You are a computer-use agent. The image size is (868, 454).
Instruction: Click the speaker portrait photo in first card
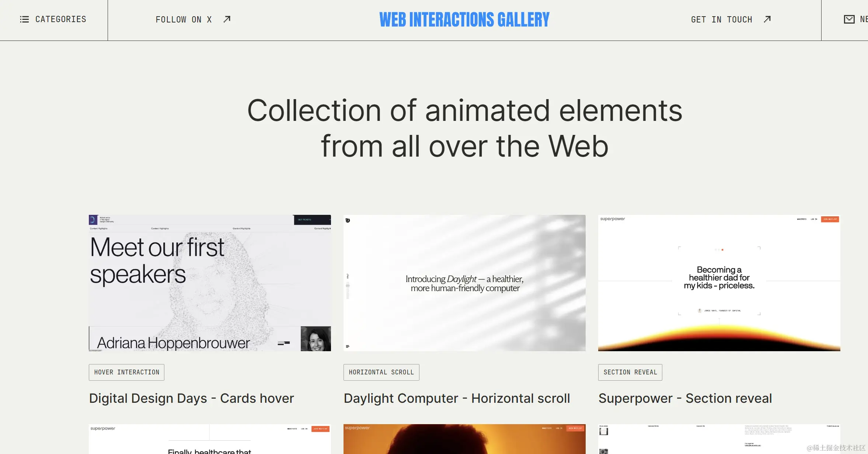pyautogui.click(x=316, y=339)
